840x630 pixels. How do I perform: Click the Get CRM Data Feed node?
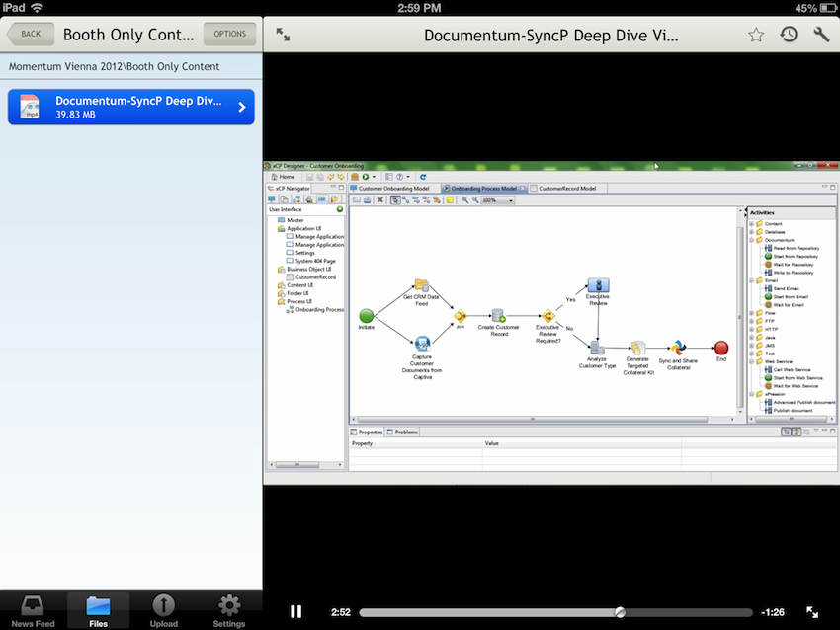tap(422, 285)
